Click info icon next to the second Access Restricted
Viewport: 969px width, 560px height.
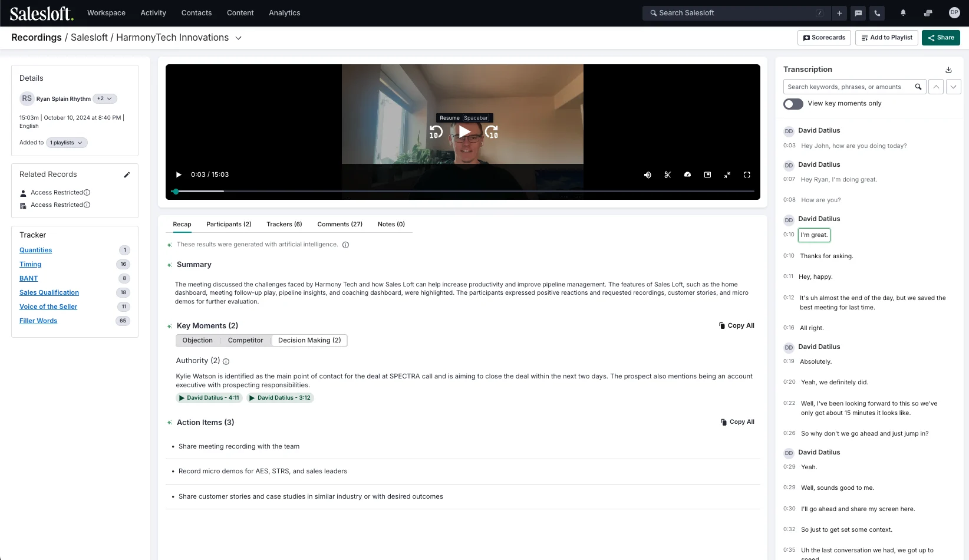click(87, 205)
